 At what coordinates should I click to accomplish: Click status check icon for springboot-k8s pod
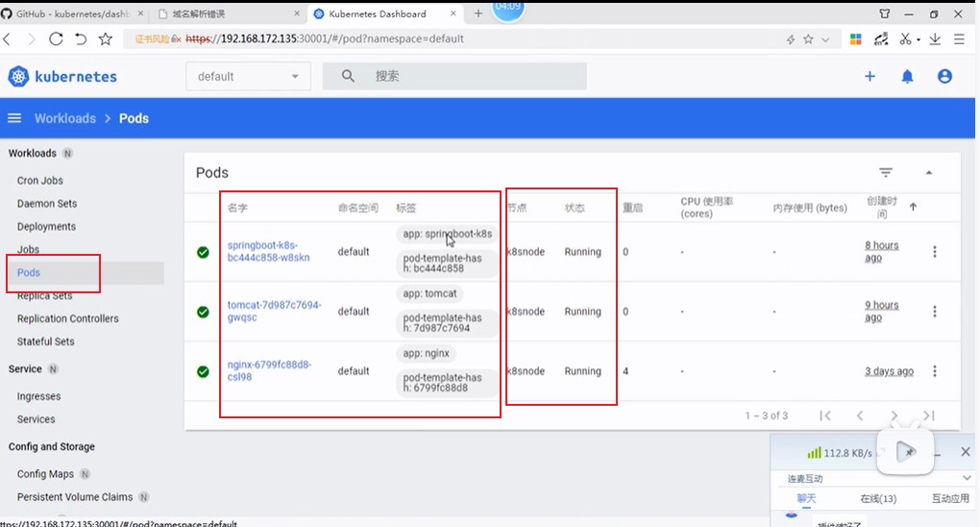[203, 252]
